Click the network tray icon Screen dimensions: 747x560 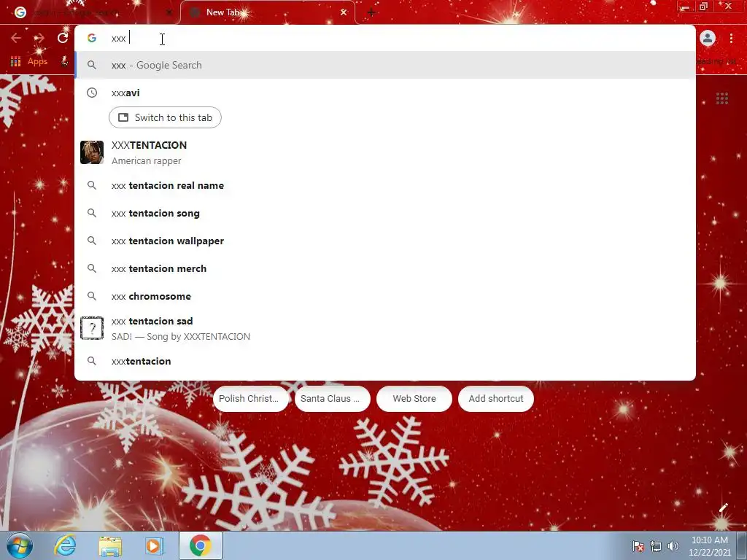click(x=656, y=546)
